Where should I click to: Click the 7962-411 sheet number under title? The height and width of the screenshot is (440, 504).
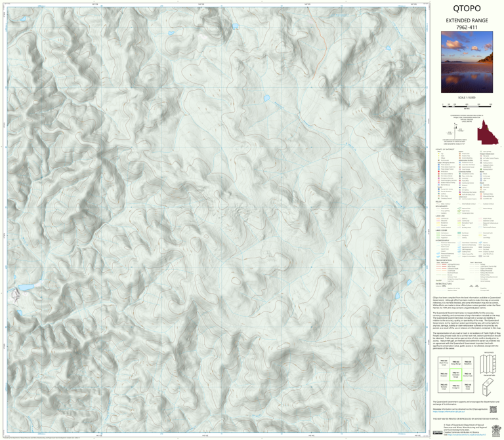coord(467,28)
